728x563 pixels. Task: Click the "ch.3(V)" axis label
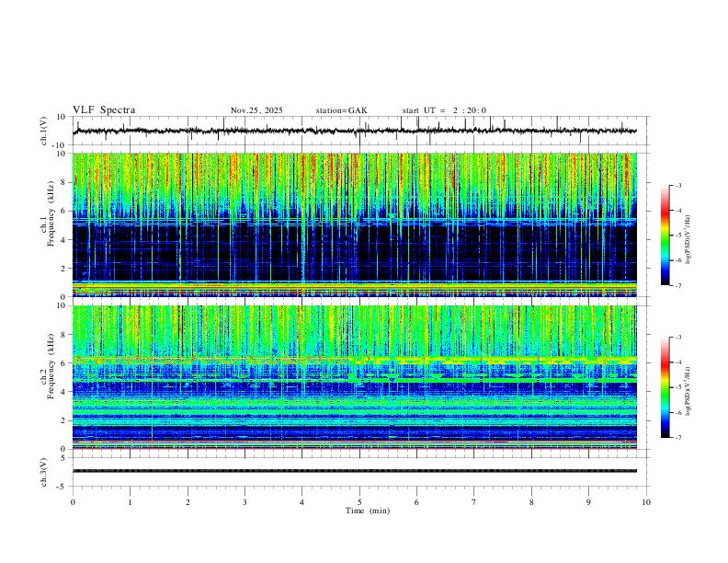point(44,472)
